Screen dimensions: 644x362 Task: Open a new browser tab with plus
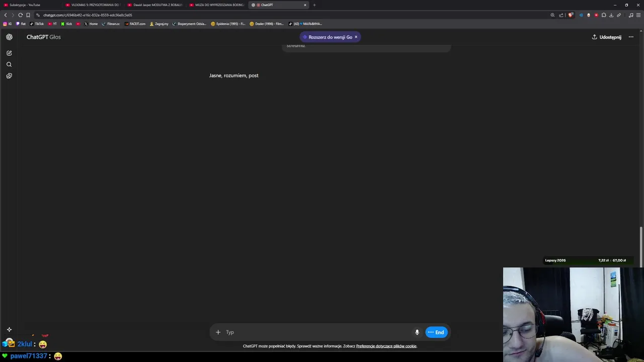pyautogui.click(x=314, y=5)
